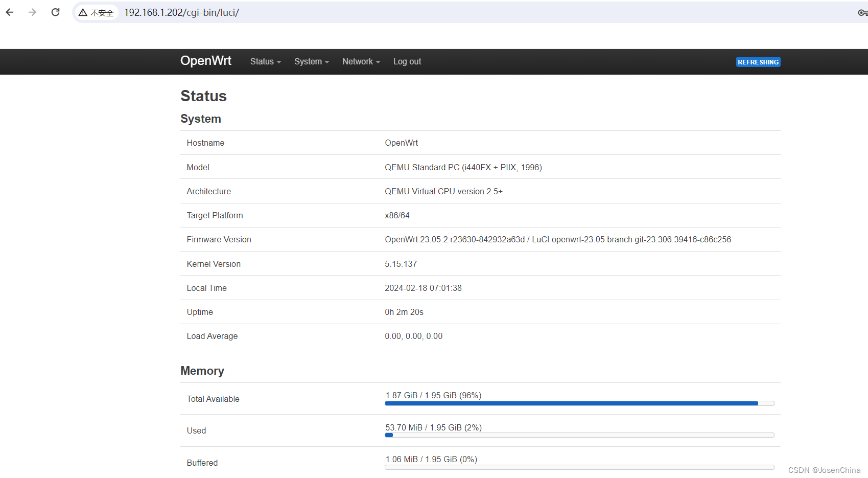Reload the page with the refresh icon

tap(56, 12)
